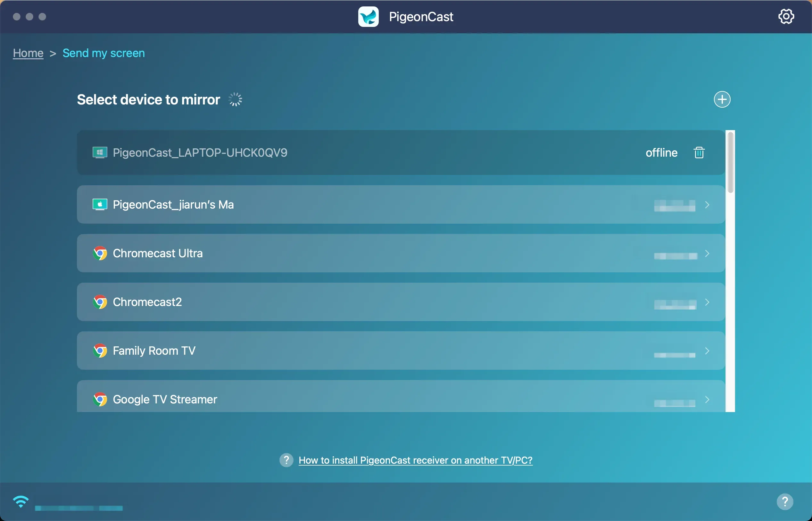The image size is (812, 521).
Task: Select the Family Room TV device name
Action: tap(154, 351)
